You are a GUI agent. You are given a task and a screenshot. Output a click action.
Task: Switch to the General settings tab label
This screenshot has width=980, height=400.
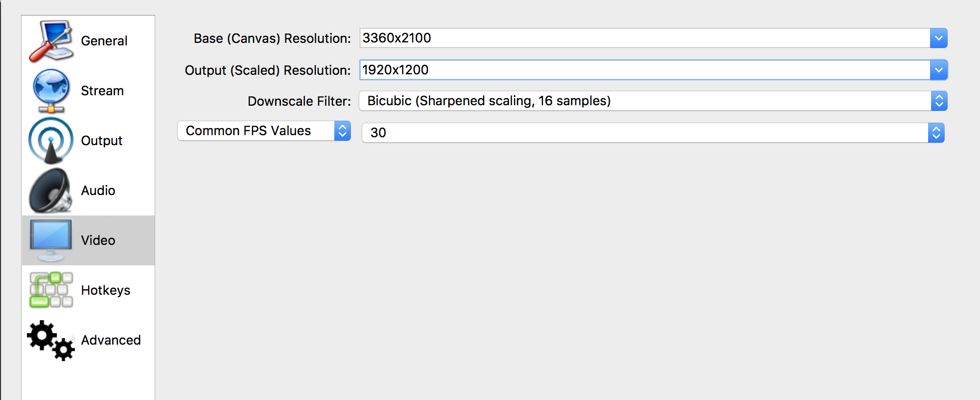tap(104, 41)
